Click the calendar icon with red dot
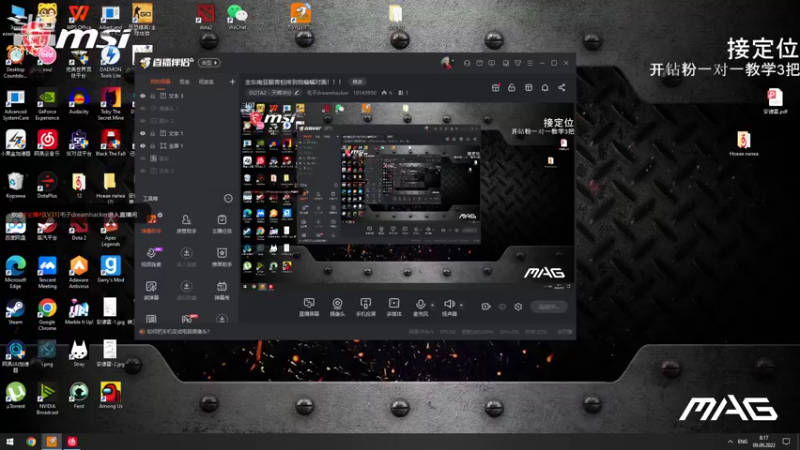Image resolution: width=800 pixels, height=450 pixels. pyautogui.click(x=495, y=88)
